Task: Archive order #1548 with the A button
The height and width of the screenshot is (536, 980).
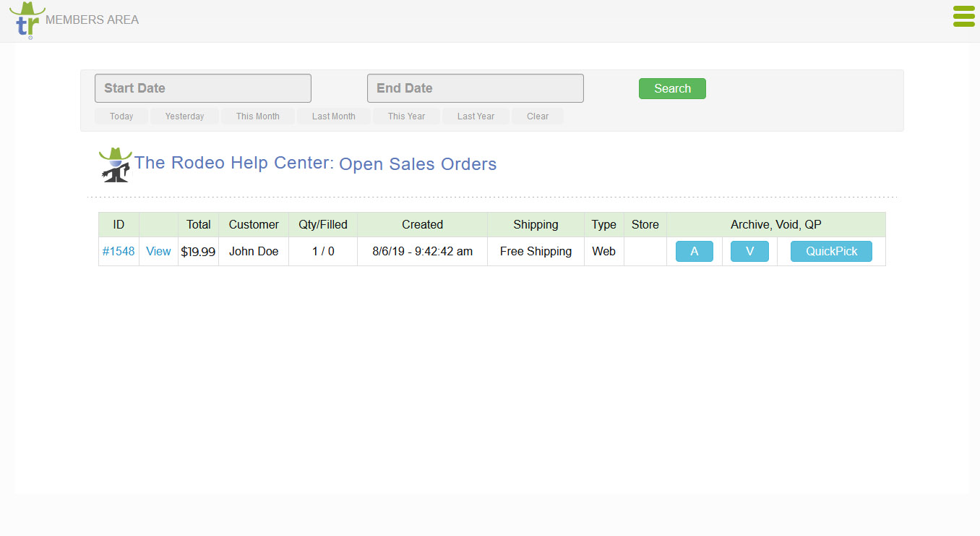Action: (695, 252)
